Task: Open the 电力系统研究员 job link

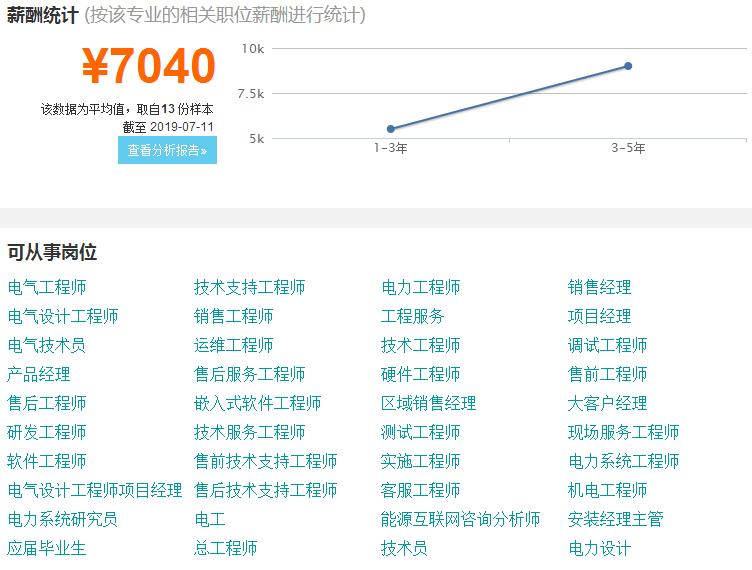Action: pos(63,519)
